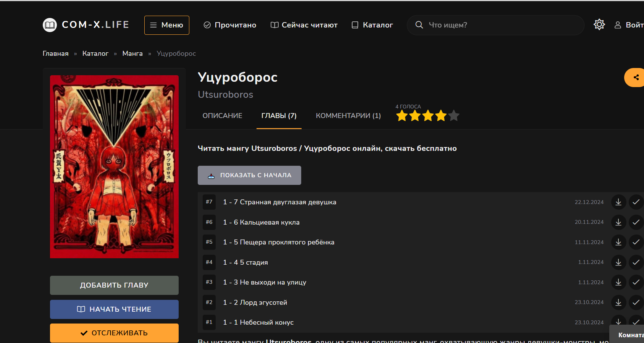The image size is (644, 343).
Task: Open the Прочитано section
Action: (x=230, y=25)
